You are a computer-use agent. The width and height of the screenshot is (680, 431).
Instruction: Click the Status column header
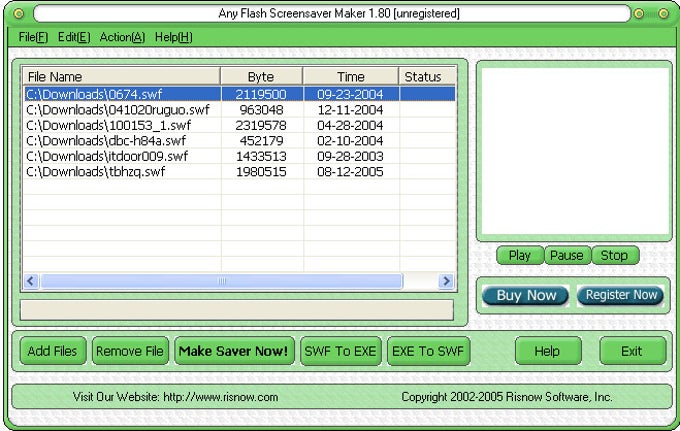427,77
